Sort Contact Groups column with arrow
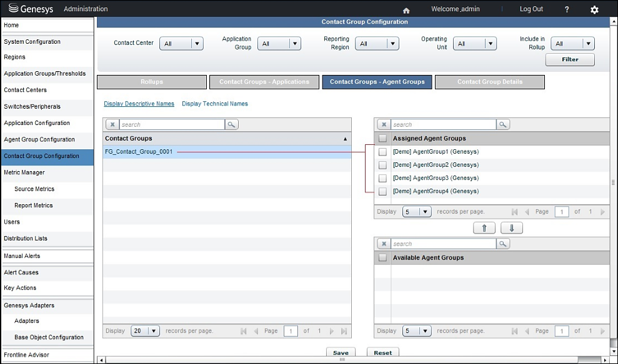 (x=346, y=139)
